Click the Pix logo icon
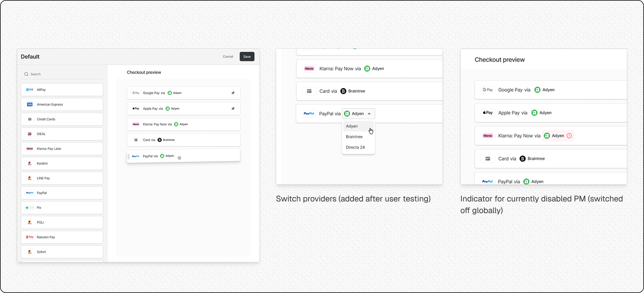This screenshot has width=644, height=293. (x=30, y=208)
